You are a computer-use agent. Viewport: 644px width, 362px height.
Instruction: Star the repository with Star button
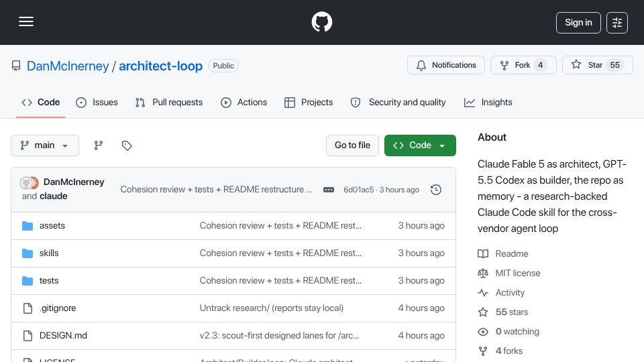coord(597,65)
